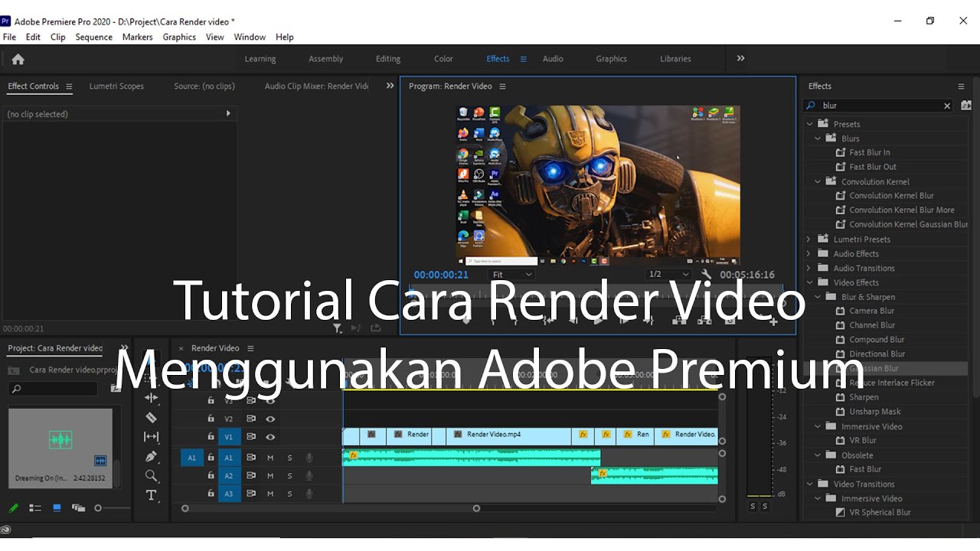Show hidden source panel tabs via chevrons
Viewport: 980px width, 551px height.
point(390,86)
